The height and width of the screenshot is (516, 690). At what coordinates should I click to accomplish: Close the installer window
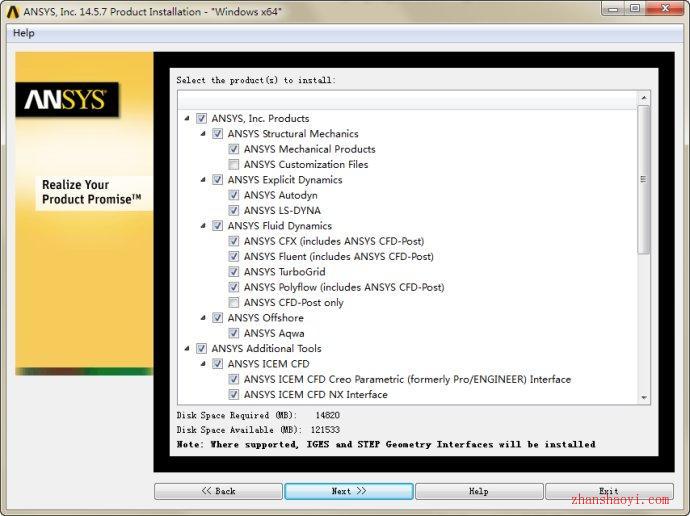click(x=665, y=8)
